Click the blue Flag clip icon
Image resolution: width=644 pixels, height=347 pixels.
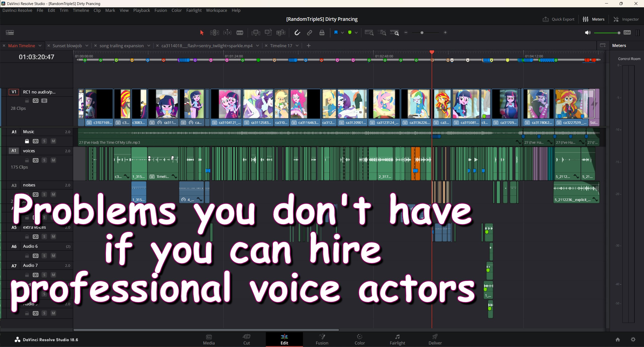point(336,32)
